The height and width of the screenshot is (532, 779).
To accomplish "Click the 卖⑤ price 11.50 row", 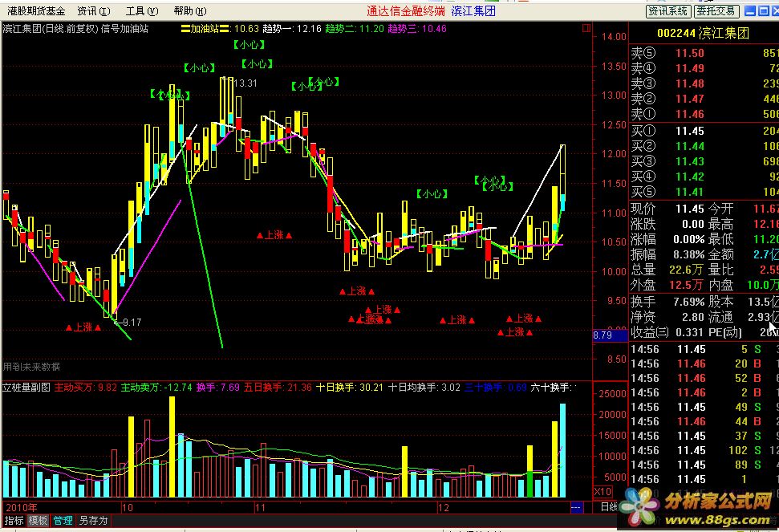I will (704, 53).
